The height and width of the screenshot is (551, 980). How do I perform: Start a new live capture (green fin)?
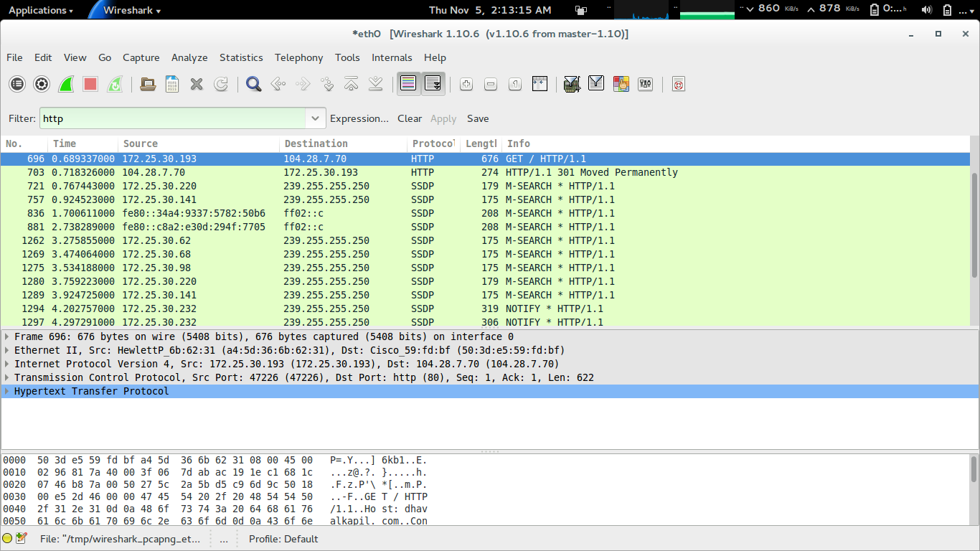click(x=66, y=84)
